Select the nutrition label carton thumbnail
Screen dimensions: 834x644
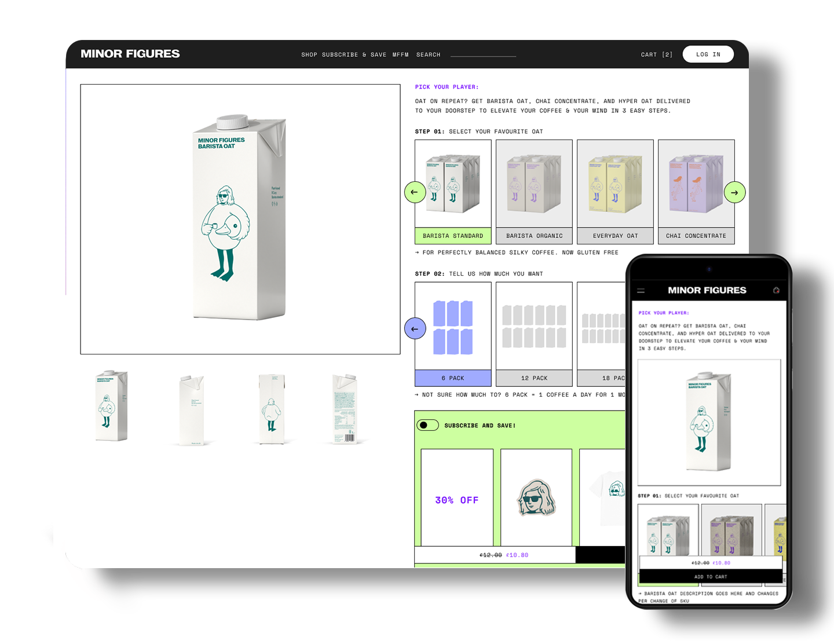346,409
